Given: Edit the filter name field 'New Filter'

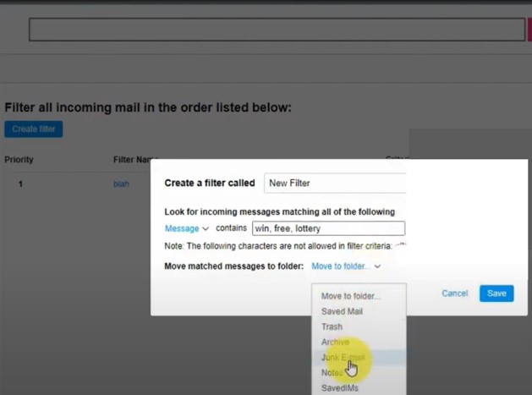Looking at the screenshot, I should [x=335, y=184].
